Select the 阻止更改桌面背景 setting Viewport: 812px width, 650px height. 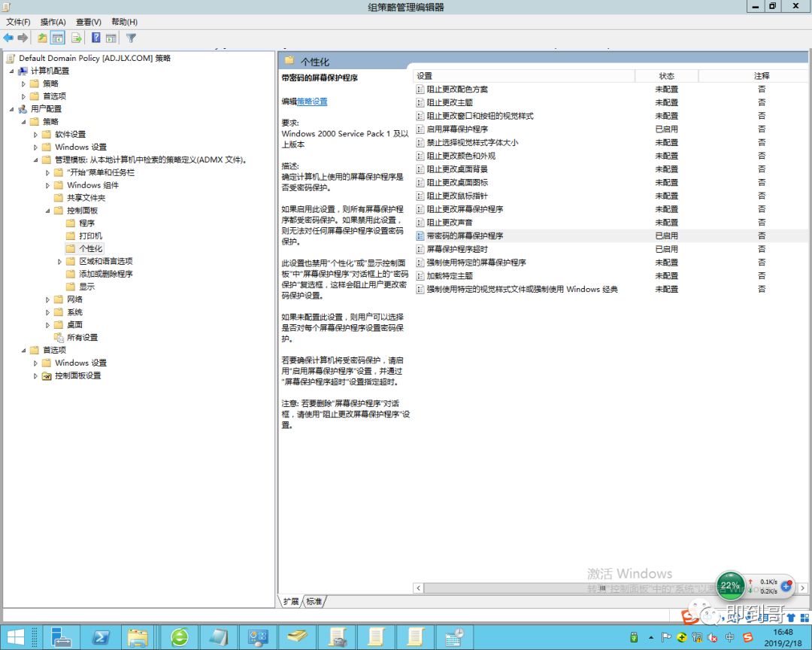tap(457, 169)
